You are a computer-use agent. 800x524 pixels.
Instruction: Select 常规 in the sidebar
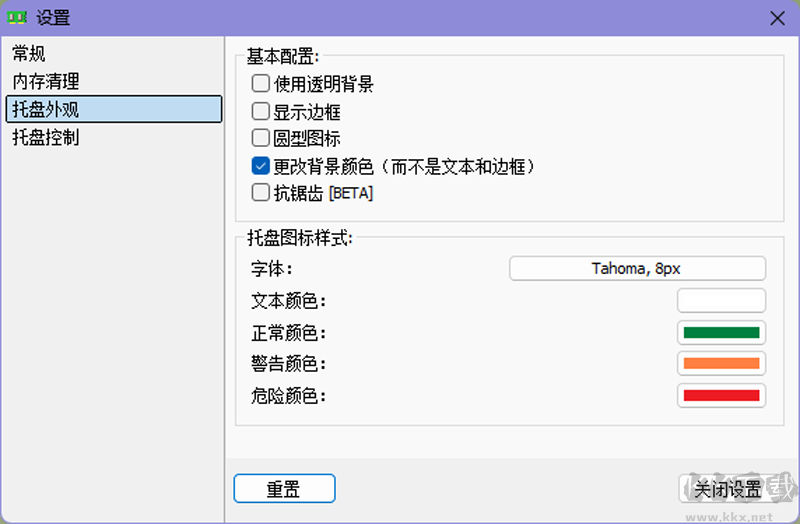[x=29, y=54]
